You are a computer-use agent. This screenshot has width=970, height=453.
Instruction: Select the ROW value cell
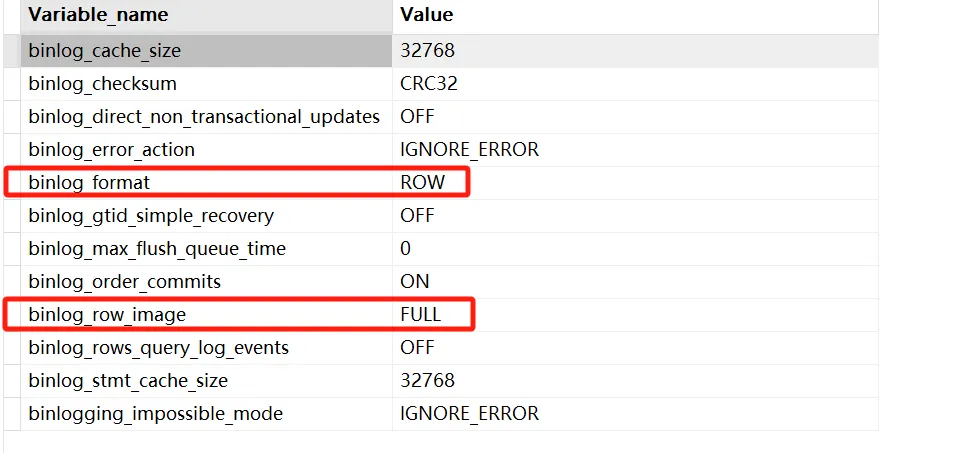(422, 183)
